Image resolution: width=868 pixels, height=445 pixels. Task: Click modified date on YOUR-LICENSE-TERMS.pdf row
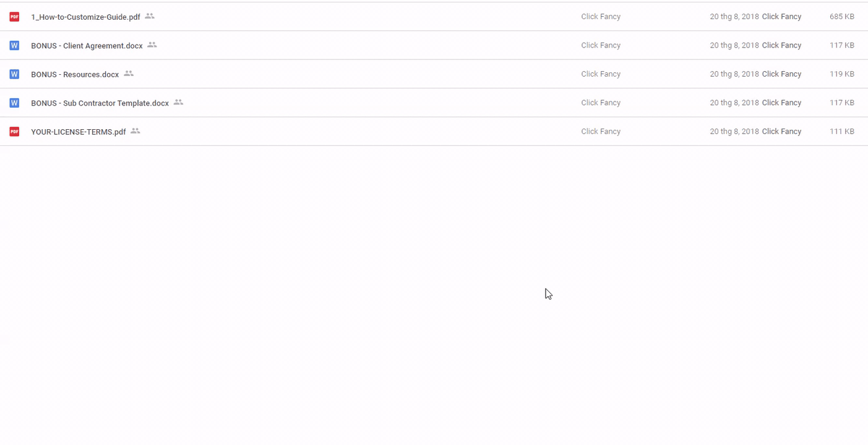click(x=734, y=132)
